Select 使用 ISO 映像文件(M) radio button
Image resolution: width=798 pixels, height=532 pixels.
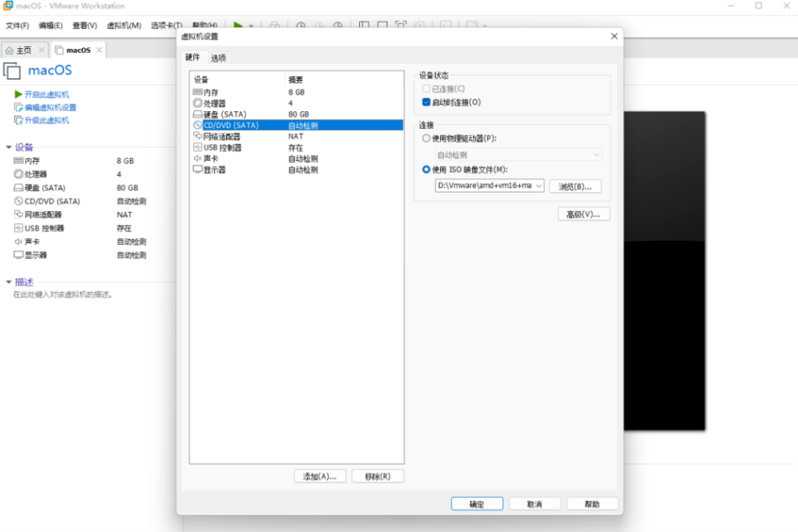[x=426, y=169]
